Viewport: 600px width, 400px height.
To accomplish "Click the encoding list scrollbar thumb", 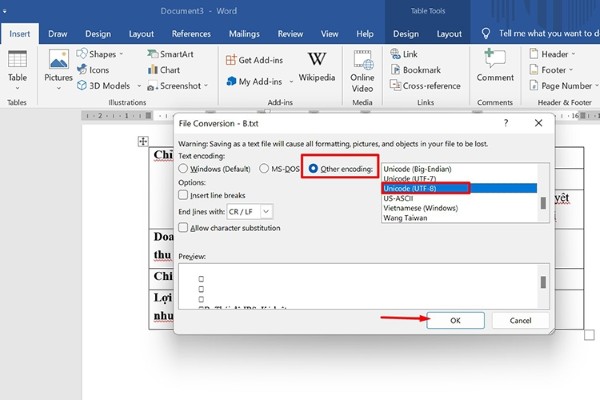I will tap(543, 203).
